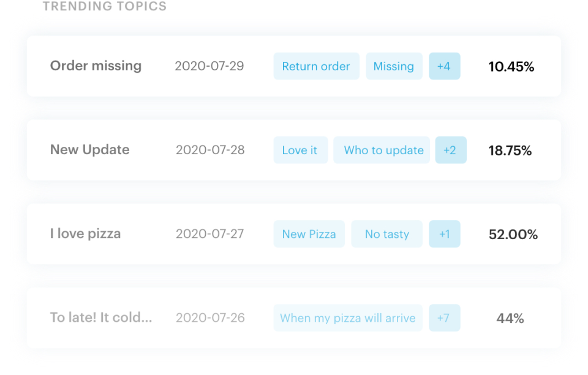The height and width of the screenshot is (375, 588).
Task: Select the 'No tasty' tag
Action: click(386, 234)
